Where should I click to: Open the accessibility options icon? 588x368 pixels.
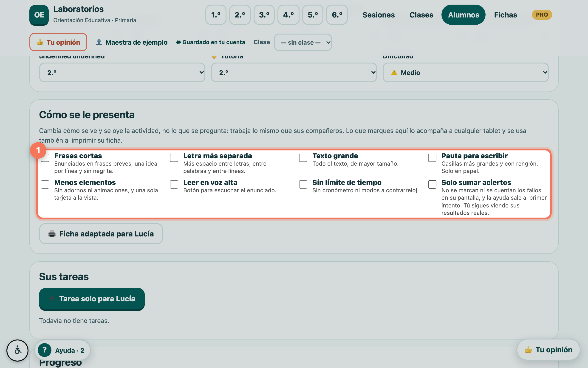pos(17,350)
